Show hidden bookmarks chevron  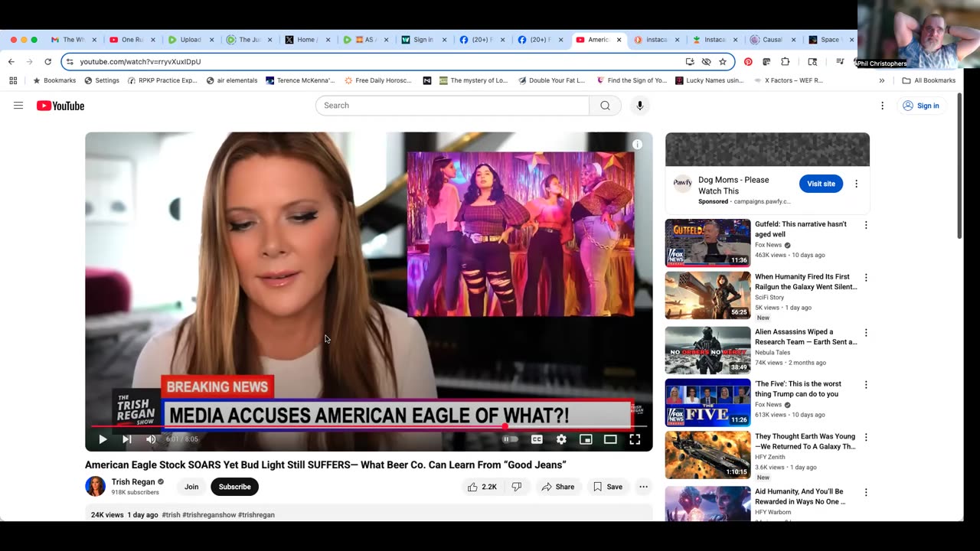pyautogui.click(x=882, y=80)
